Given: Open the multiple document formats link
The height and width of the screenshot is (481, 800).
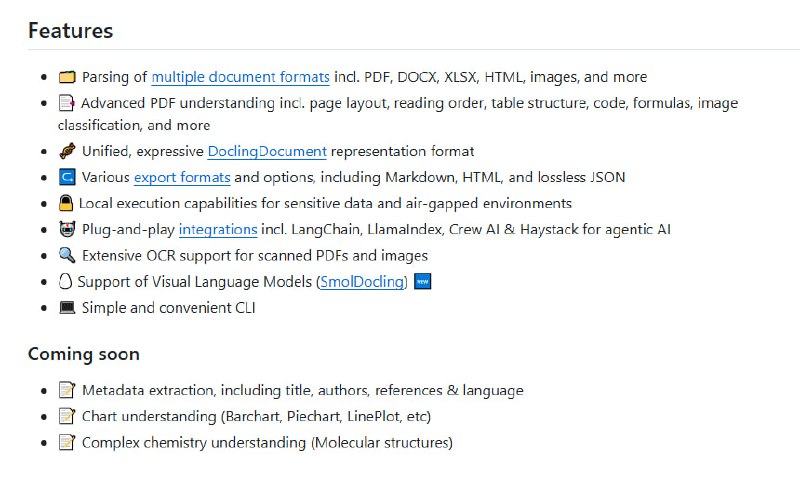Looking at the screenshot, I should tap(240, 77).
